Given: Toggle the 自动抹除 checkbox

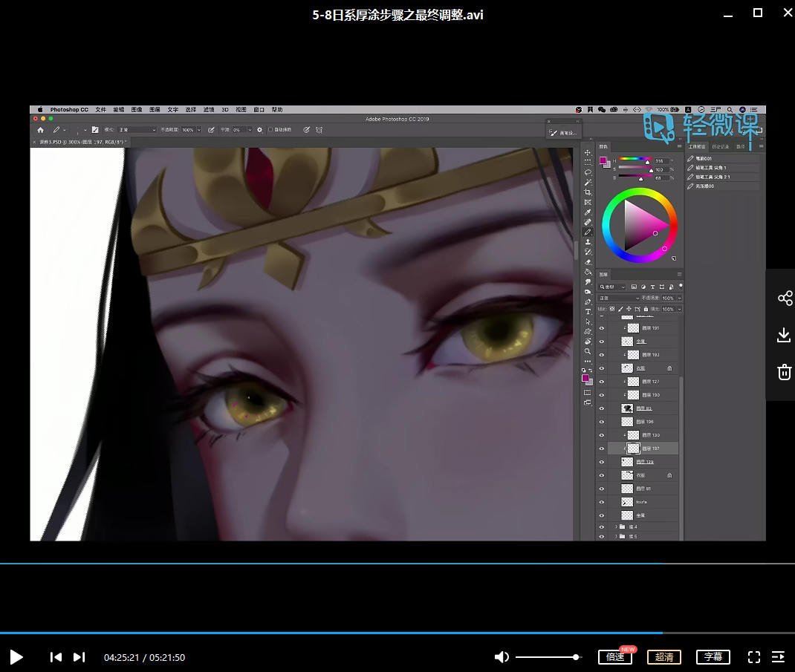Looking at the screenshot, I should 270,130.
